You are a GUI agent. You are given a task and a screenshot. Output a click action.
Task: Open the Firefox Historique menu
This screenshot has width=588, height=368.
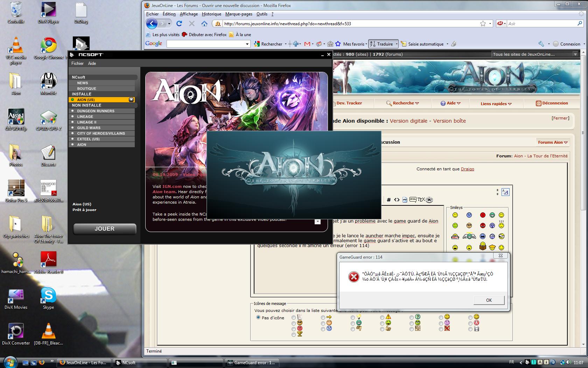click(x=211, y=14)
